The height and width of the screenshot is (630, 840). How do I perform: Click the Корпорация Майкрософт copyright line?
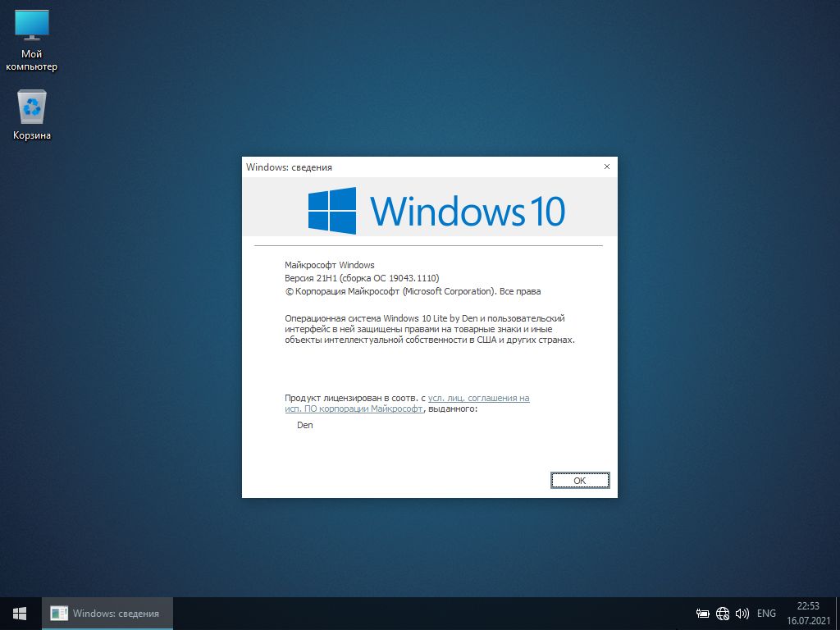(413, 291)
